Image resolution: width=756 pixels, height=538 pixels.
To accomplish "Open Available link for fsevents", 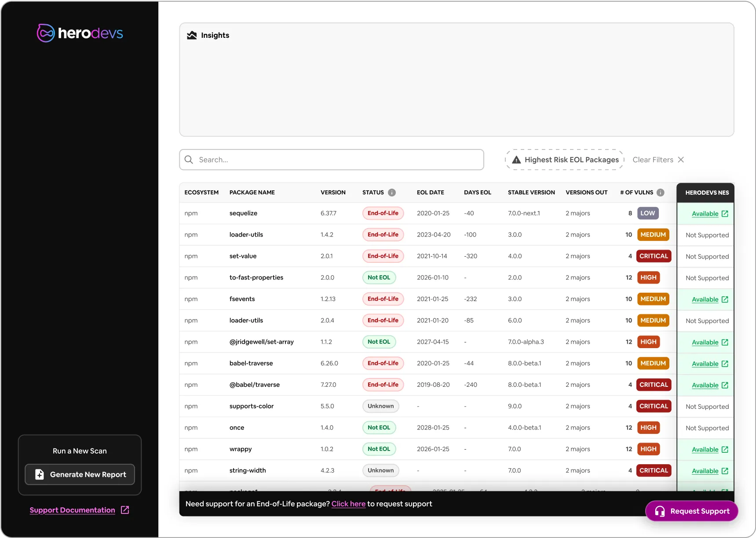I will [705, 299].
